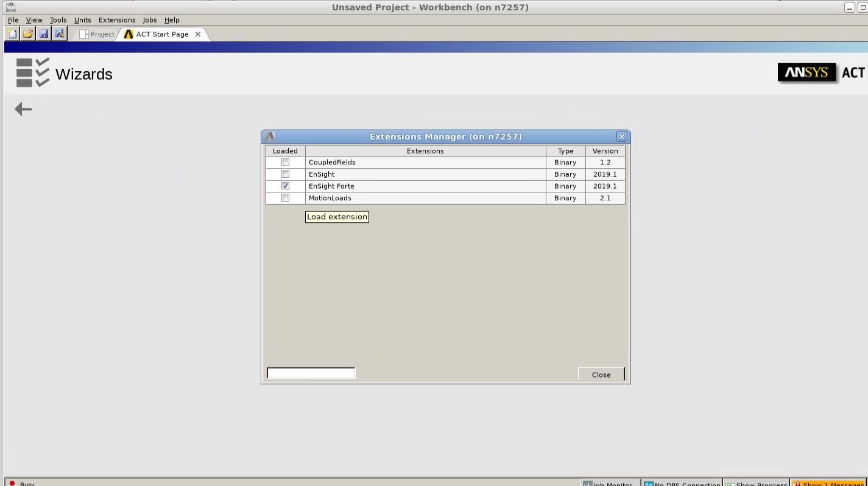Screen dimensions: 868x486
Task: Select the EnSight extension row name
Action: coord(322,174)
